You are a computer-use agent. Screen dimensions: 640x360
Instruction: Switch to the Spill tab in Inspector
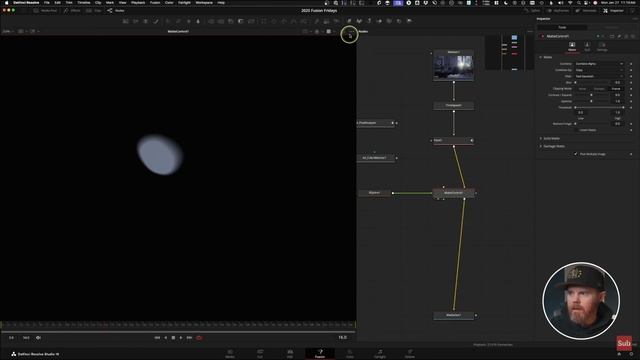point(587,47)
